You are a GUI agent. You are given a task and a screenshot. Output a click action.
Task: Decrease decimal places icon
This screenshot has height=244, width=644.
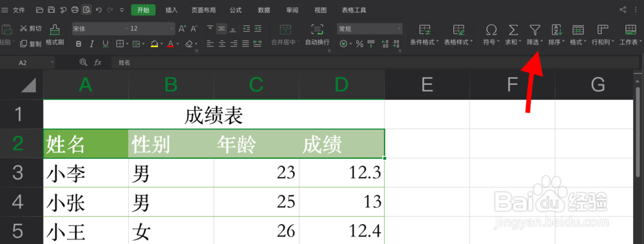(x=396, y=44)
